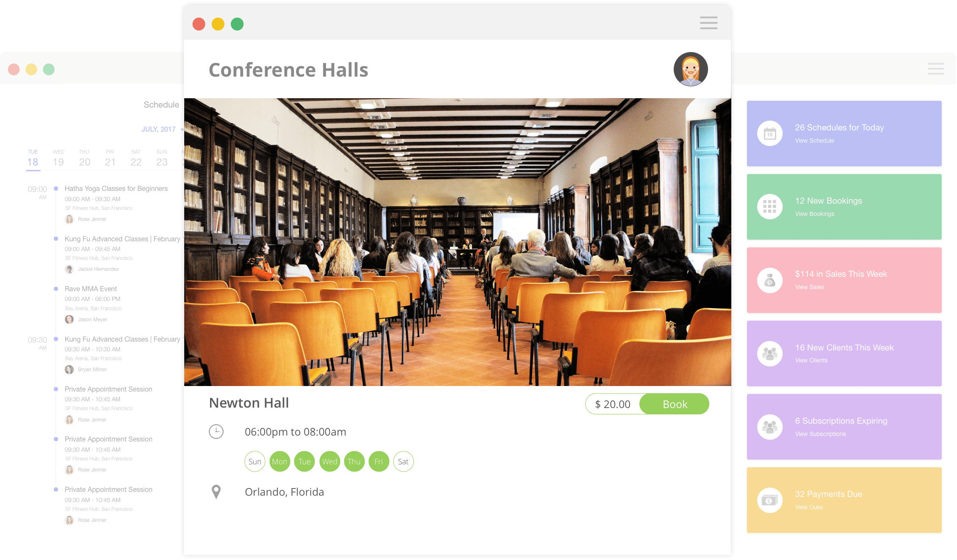This screenshot has width=957, height=560.
Task: Toggle the Wed day selector
Action: 329,461
